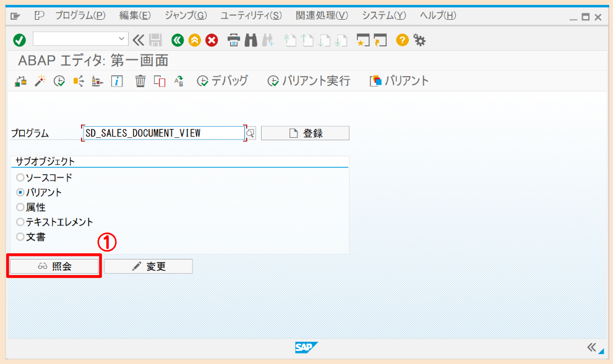Image resolution: width=613 pixels, height=364 pixels.
Task: Click the system menu icon at top-left
Action: (15, 16)
